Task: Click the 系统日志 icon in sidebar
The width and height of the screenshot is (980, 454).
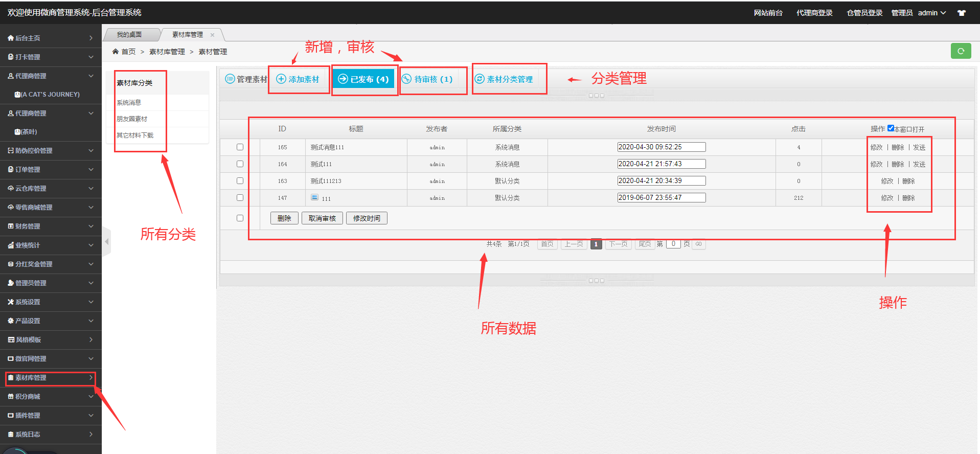Action: 11,434
